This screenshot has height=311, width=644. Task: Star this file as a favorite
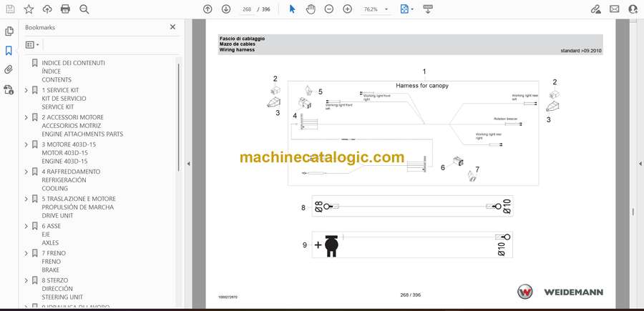[29, 9]
